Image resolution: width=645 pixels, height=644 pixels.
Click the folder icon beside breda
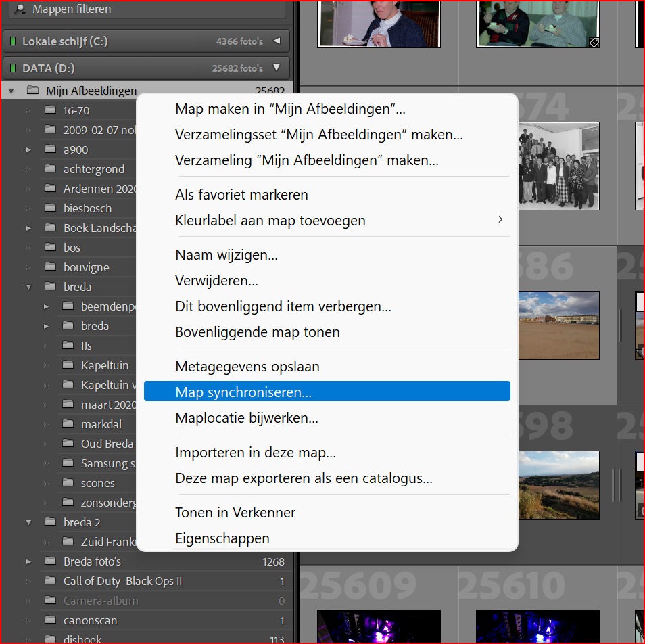pos(51,286)
